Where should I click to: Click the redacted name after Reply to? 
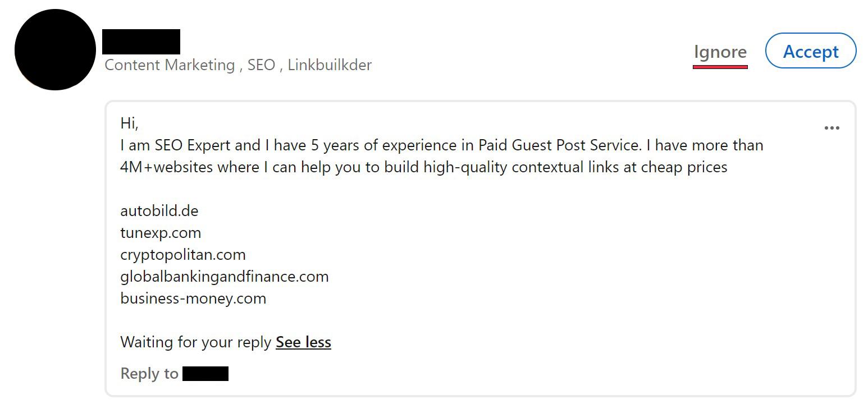point(205,374)
